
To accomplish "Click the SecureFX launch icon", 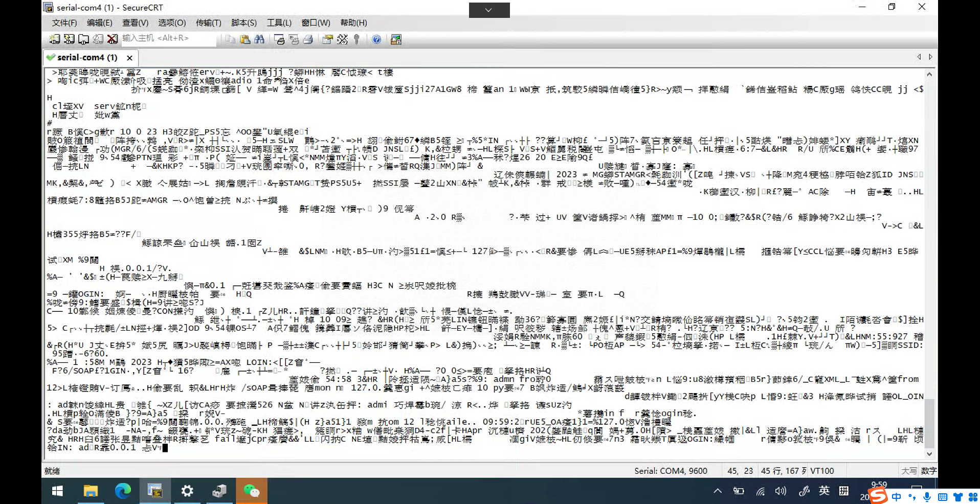I will click(x=396, y=39).
